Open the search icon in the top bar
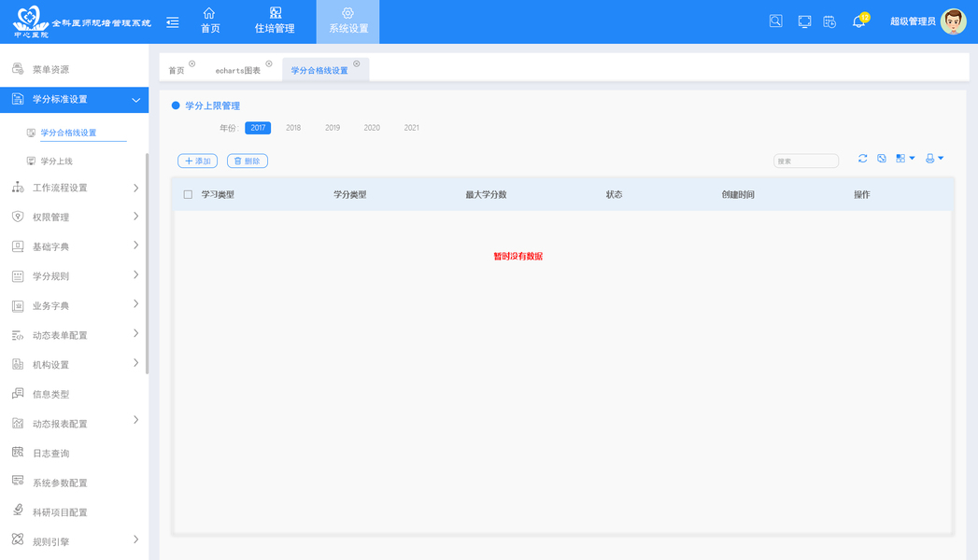Screen dimensions: 978x560 [775, 21]
